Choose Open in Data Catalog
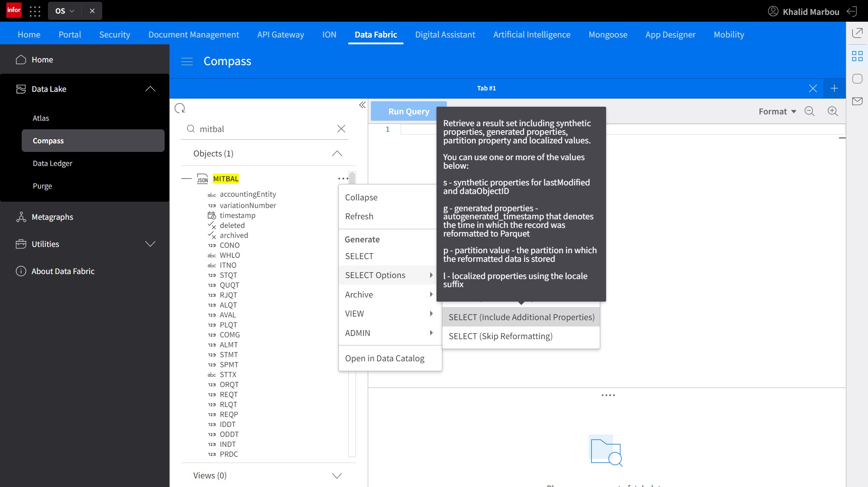Image resolution: width=868 pixels, height=487 pixels. coord(390,358)
